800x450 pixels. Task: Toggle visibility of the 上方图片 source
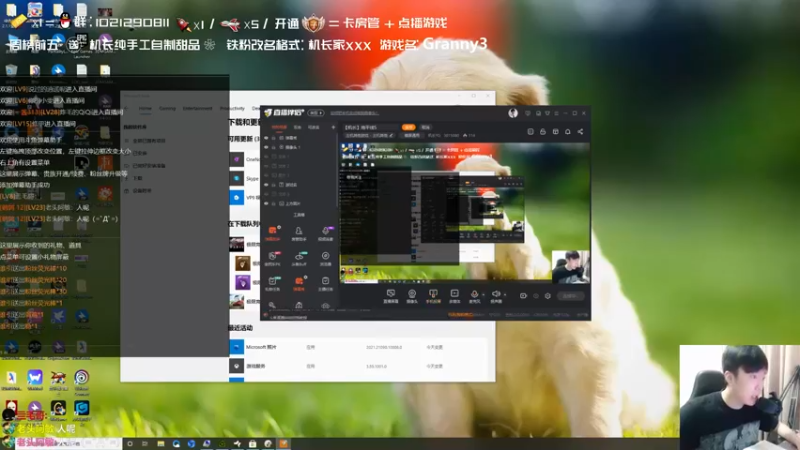pyautogui.click(x=266, y=203)
